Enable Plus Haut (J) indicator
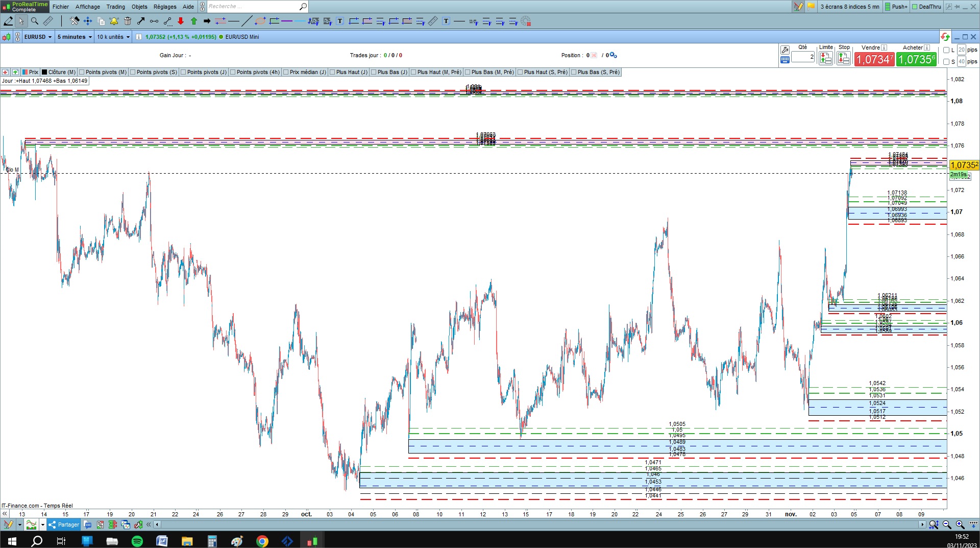Image resolution: width=980 pixels, height=548 pixels. tap(332, 72)
